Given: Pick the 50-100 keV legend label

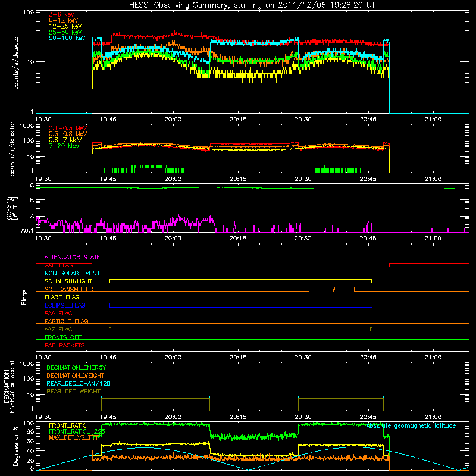Looking at the screenshot, I should (67, 38).
